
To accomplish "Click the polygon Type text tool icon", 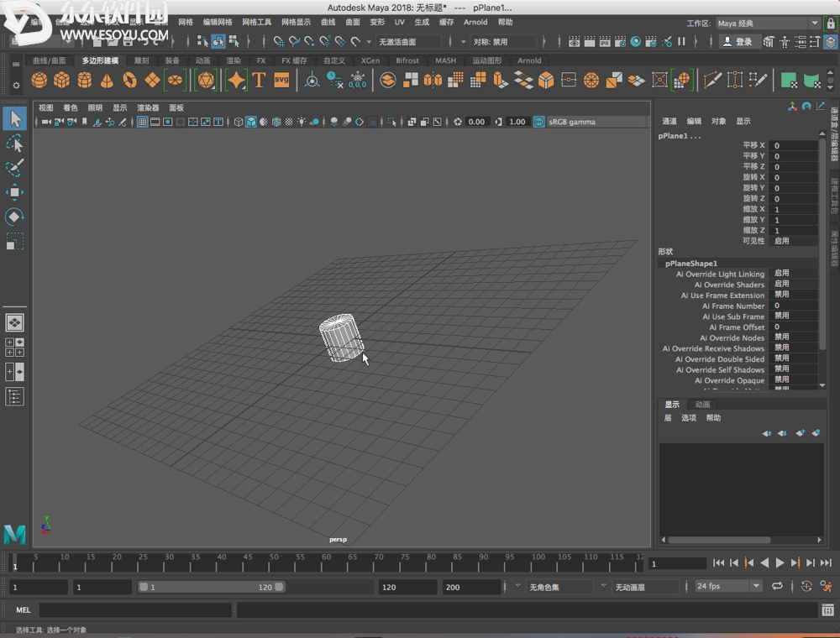I will pos(259,81).
